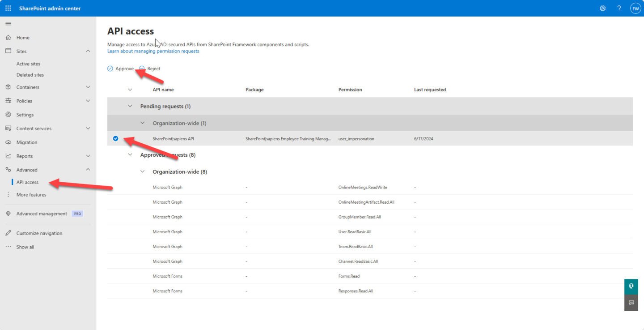
Task: Click the Reject circle icon
Action: (142, 69)
